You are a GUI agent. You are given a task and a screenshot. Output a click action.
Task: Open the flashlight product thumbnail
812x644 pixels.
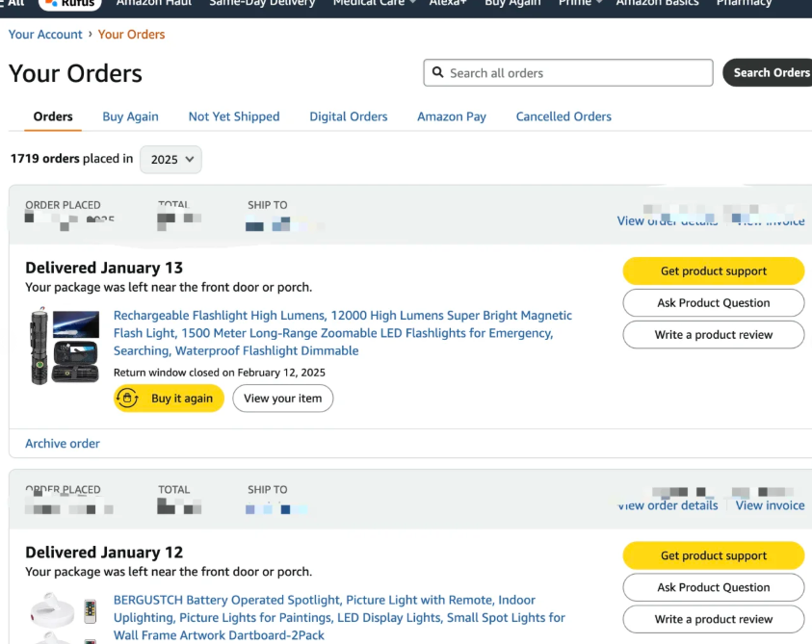tap(63, 346)
